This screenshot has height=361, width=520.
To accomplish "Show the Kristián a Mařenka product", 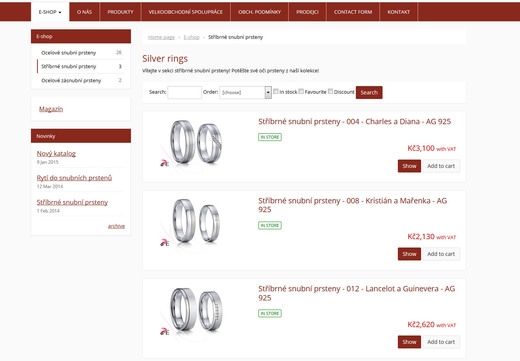I will 409,254.
